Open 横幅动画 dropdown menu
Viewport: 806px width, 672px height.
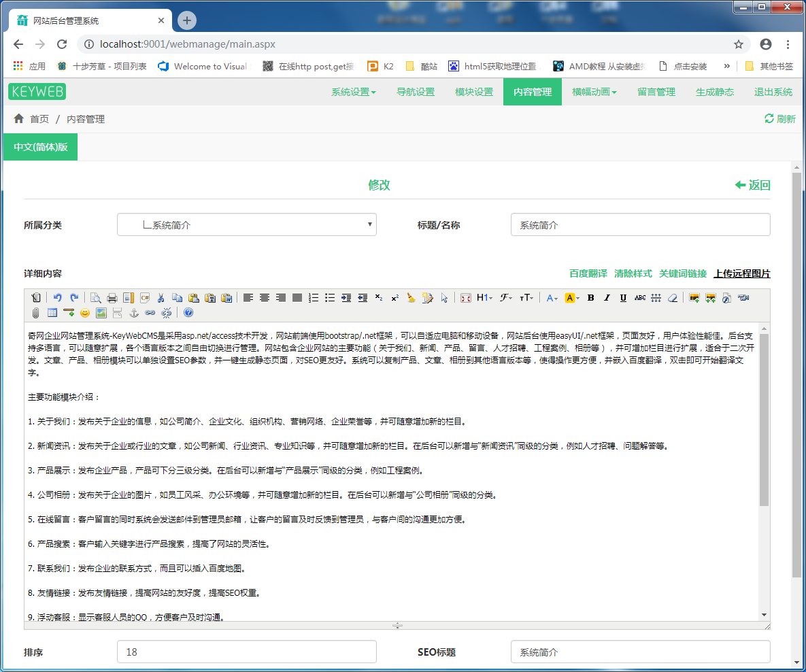(x=594, y=92)
